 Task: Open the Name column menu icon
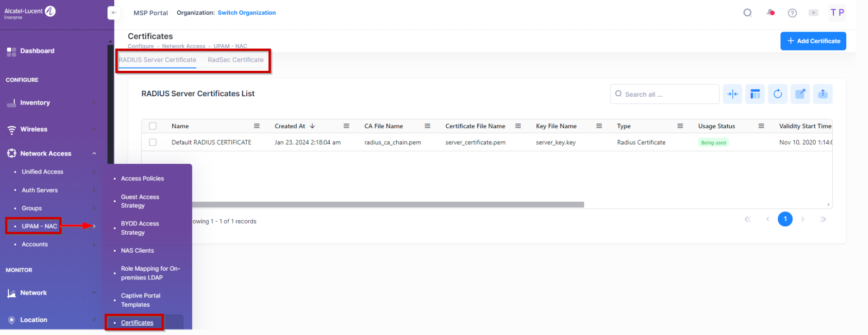(256, 126)
